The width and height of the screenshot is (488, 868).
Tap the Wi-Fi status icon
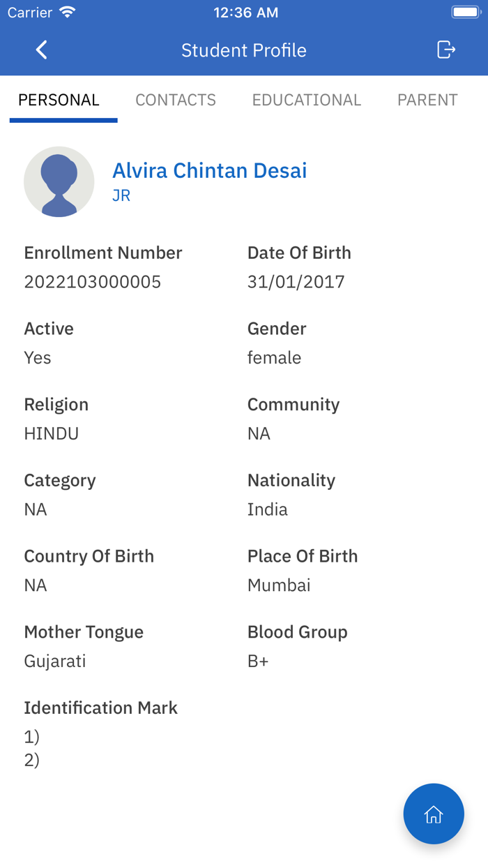click(x=68, y=13)
